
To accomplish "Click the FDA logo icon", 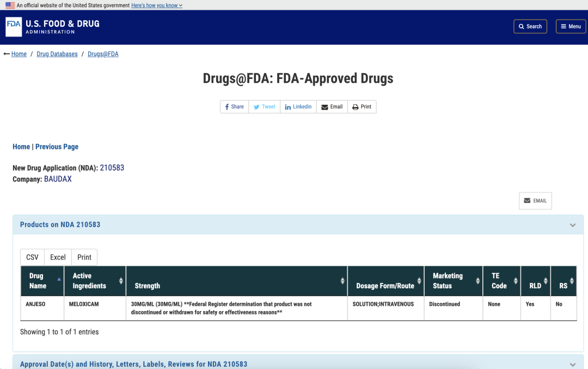I will pos(14,27).
